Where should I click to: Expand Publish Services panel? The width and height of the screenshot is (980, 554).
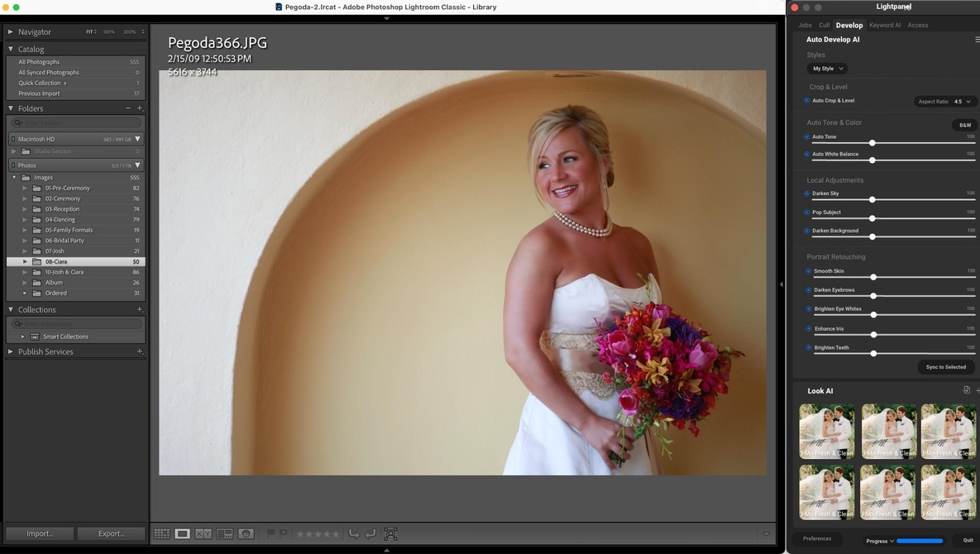pyautogui.click(x=11, y=351)
